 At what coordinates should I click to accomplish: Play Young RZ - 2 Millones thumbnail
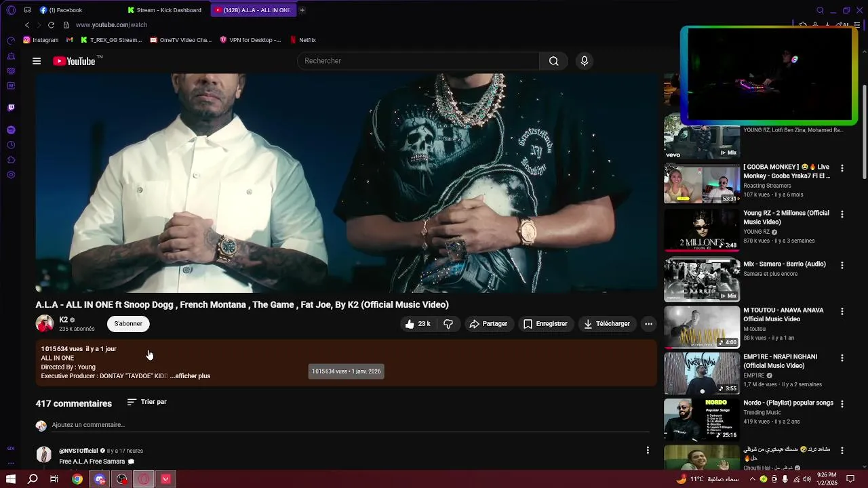[702, 230]
